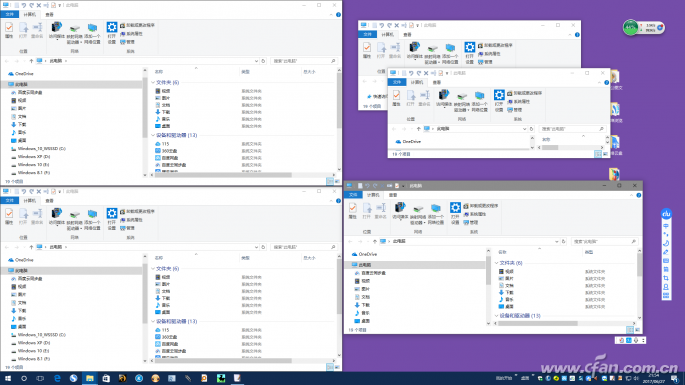Click 卸载或更改程序 in upper-left window ribbon
The width and height of the screenshot is (685, 385).
coord(137,25)
